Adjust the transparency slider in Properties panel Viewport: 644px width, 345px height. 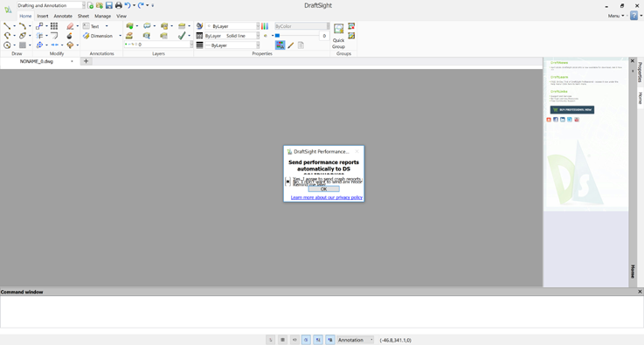pyautogui.click(x=297, y=36)
